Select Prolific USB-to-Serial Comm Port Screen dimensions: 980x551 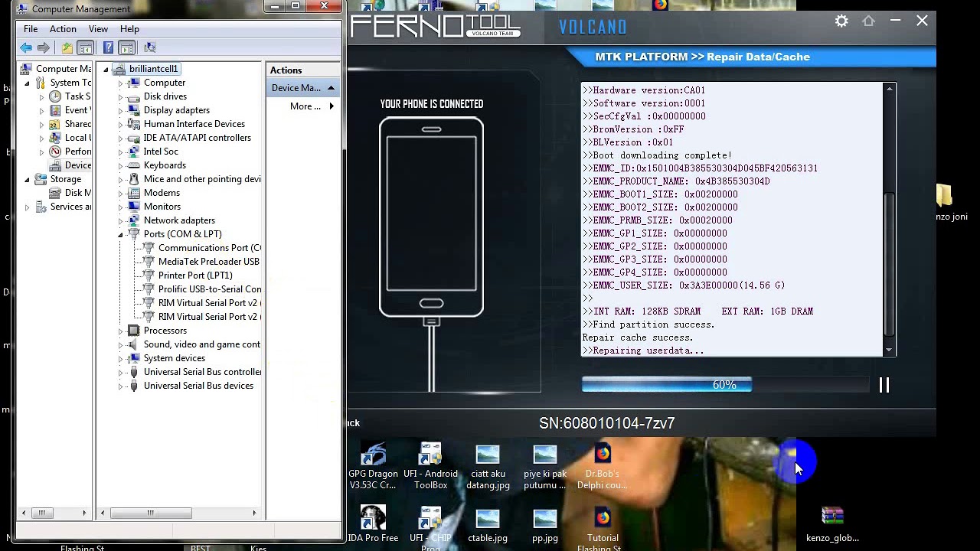[201, 289]
